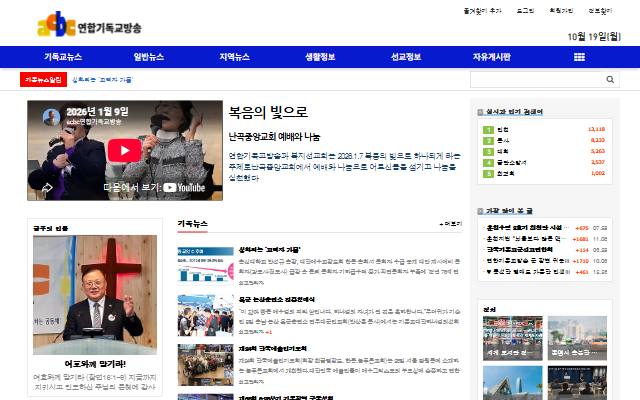Play the YouTube video

pyautogui.click(x=124, y=150)
